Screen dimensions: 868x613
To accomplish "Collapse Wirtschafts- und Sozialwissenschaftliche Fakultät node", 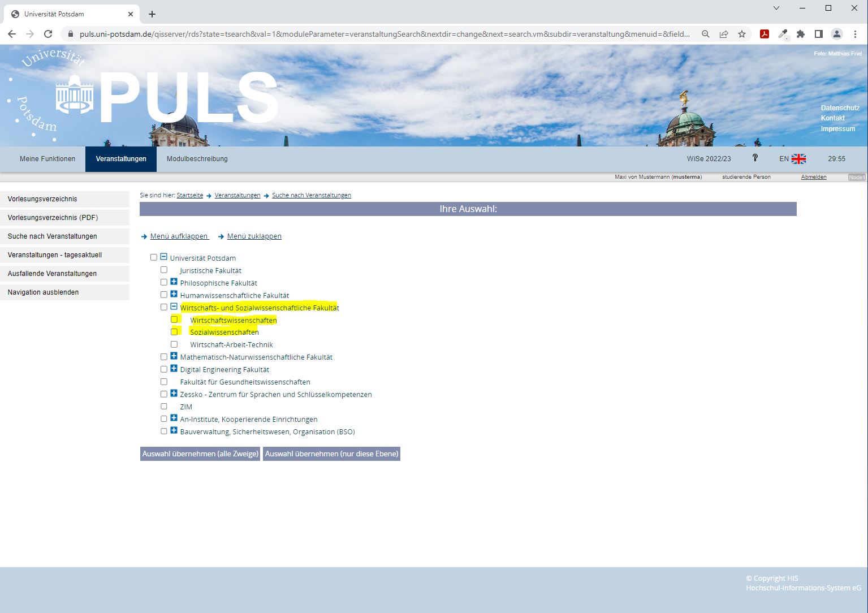I will click(x=174, y=306).
